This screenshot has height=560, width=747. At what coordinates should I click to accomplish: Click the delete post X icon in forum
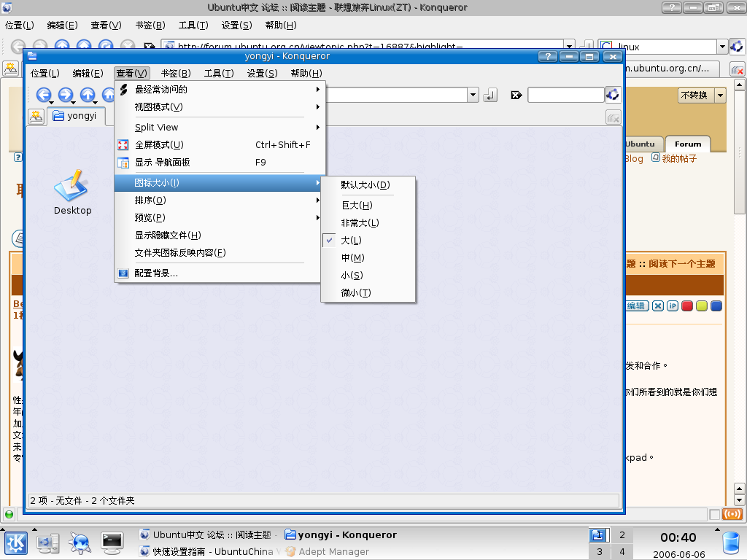pyautogui.click(x=658, y=306)
